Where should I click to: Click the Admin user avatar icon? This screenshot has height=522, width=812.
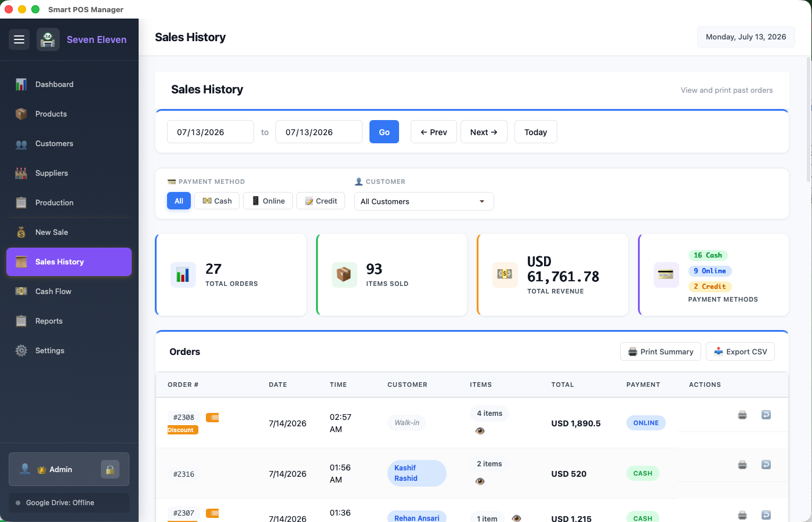(x=25, y=469)
